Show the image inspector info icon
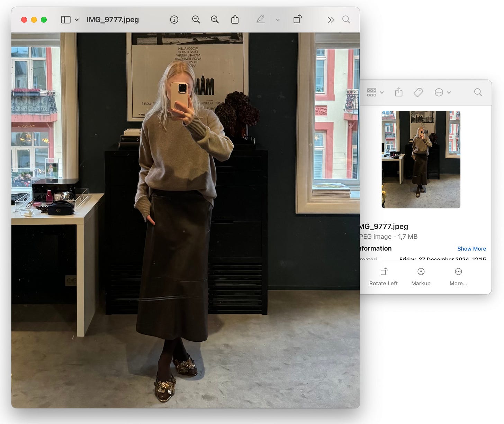Screen dimensions: 504x424 coord(174,20)
